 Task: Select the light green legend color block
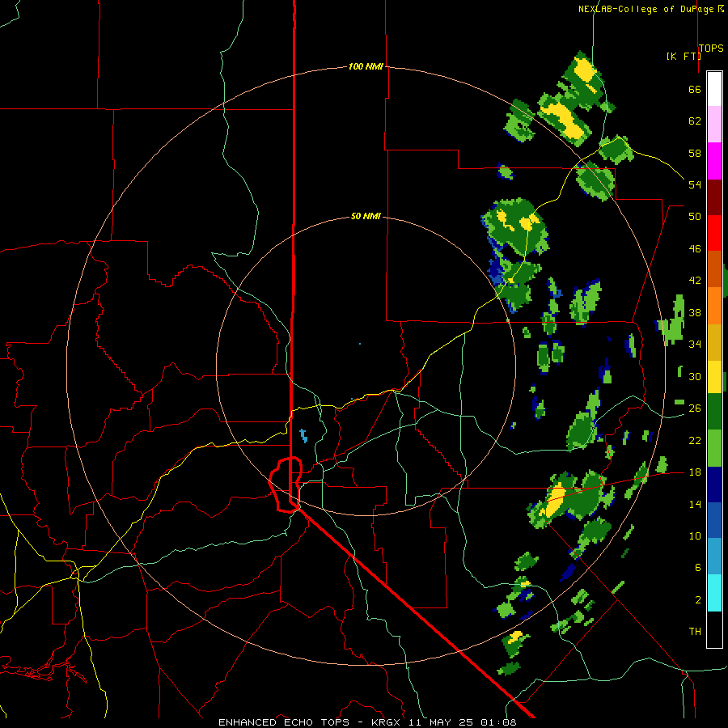click(714, 448)
